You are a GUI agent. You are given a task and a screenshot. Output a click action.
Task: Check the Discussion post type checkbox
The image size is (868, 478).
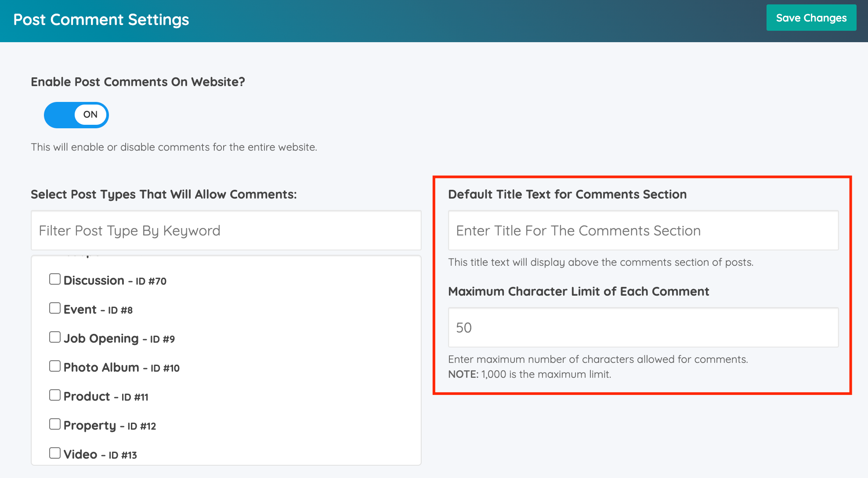tap(55, 279)
